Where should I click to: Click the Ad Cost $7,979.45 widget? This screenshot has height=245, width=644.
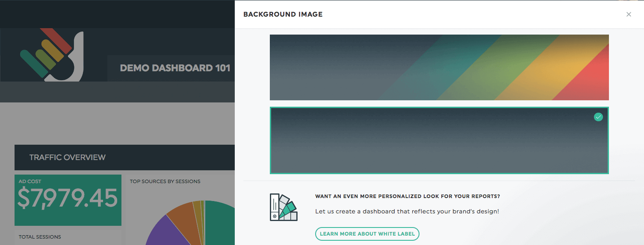[x=68, y=200]
